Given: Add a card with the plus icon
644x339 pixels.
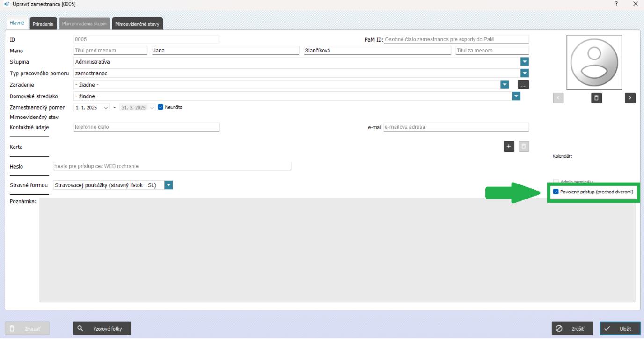Looking at the screenshot, I should [509, 147].
